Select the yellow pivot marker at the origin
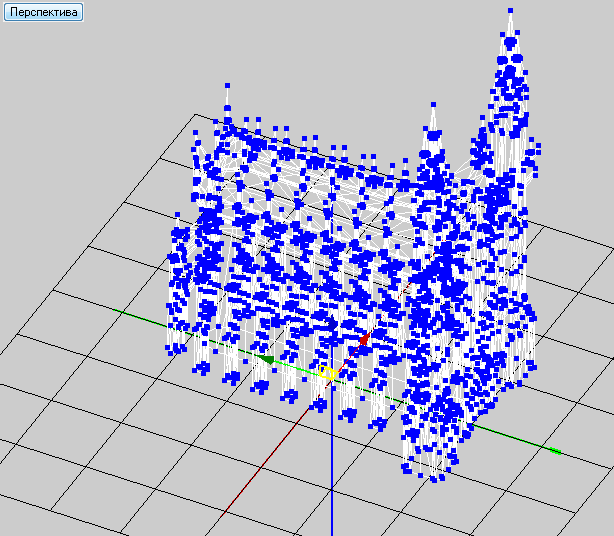 326,372
